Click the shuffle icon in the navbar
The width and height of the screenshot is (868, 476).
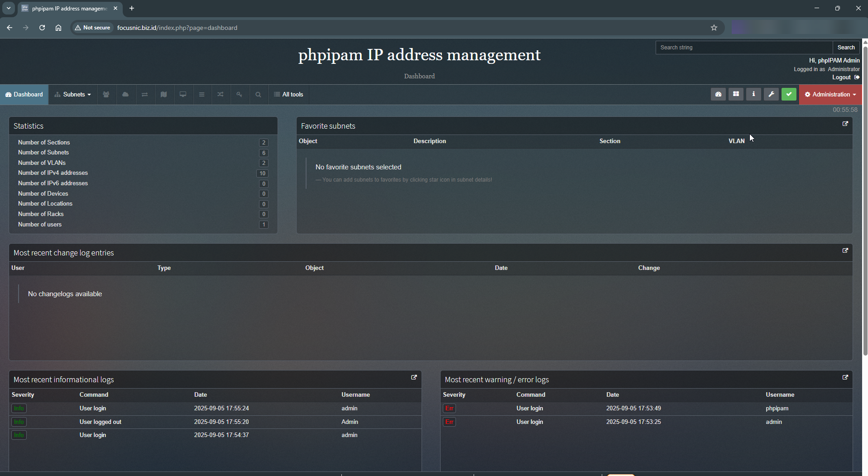[x=221, y=95]
